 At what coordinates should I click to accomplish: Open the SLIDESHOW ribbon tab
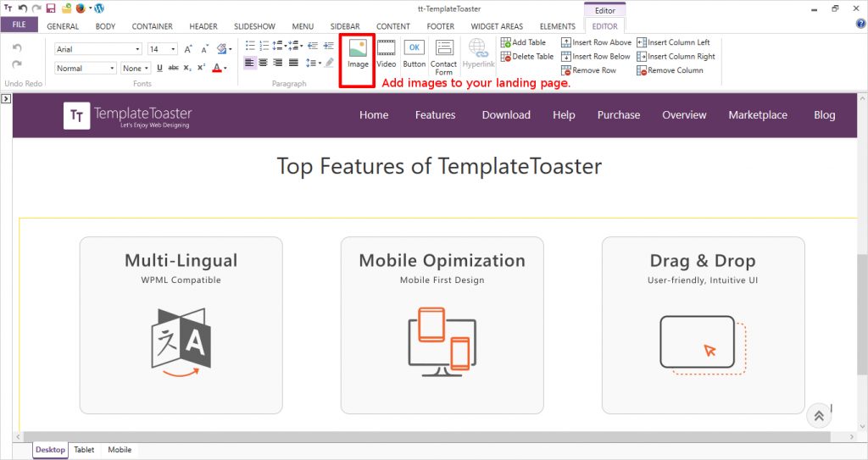click(252, 26)
